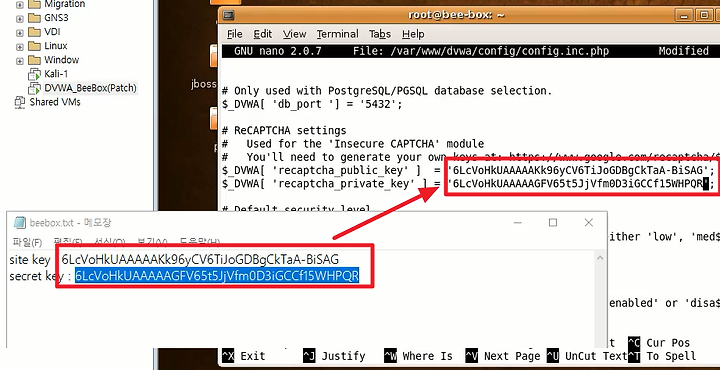The height and width of the screenshot is (370, 720).
Task: Click the terminal window icon in title bar
Action: pyautogui.click(x=228, y=15)
